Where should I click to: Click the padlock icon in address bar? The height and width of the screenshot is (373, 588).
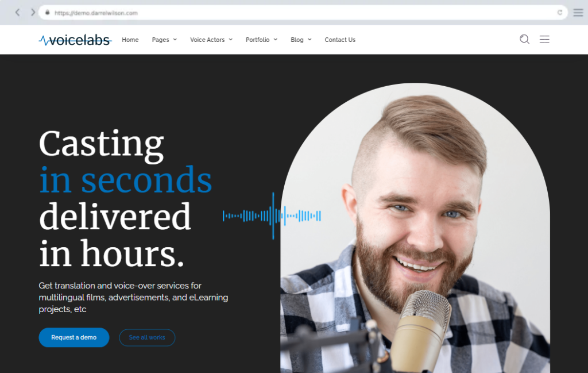click(x=48, y=13)
